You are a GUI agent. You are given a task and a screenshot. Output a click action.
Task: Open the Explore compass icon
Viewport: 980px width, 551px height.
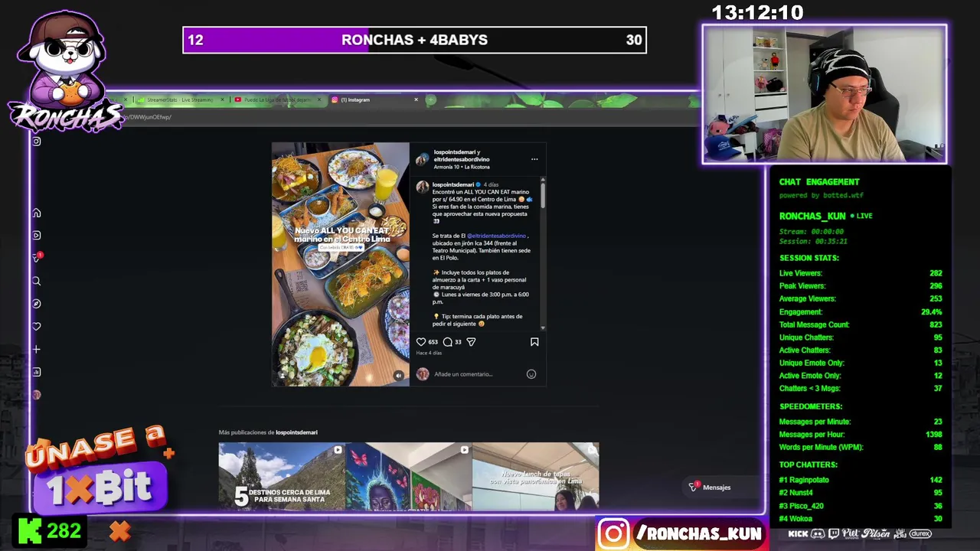coord(36,304)
